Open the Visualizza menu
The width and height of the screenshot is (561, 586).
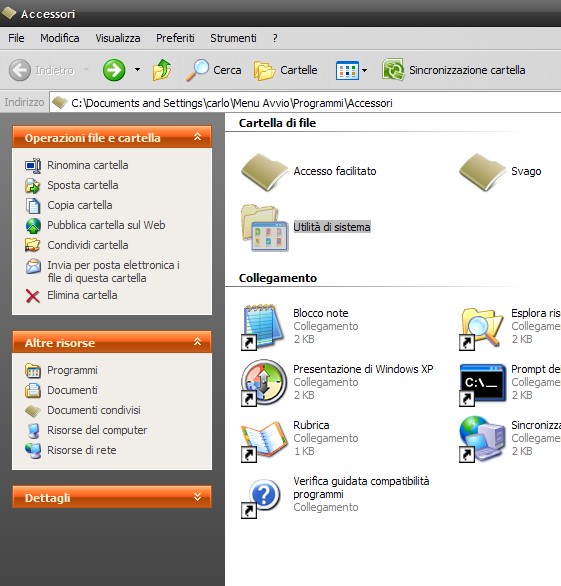coord(118,38)
